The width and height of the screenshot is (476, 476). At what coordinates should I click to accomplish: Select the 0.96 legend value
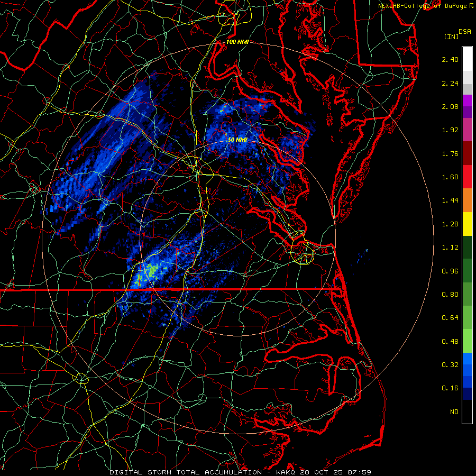click(450, 271)
